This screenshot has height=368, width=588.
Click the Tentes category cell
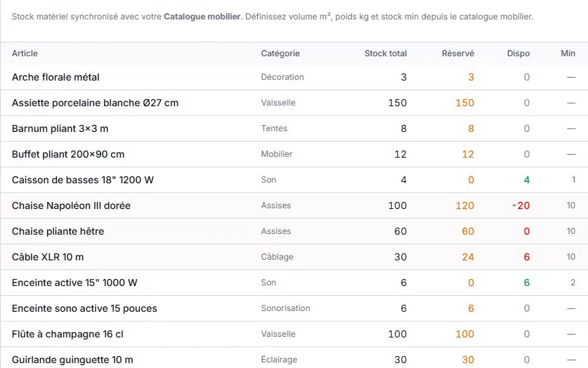[274, 128]
